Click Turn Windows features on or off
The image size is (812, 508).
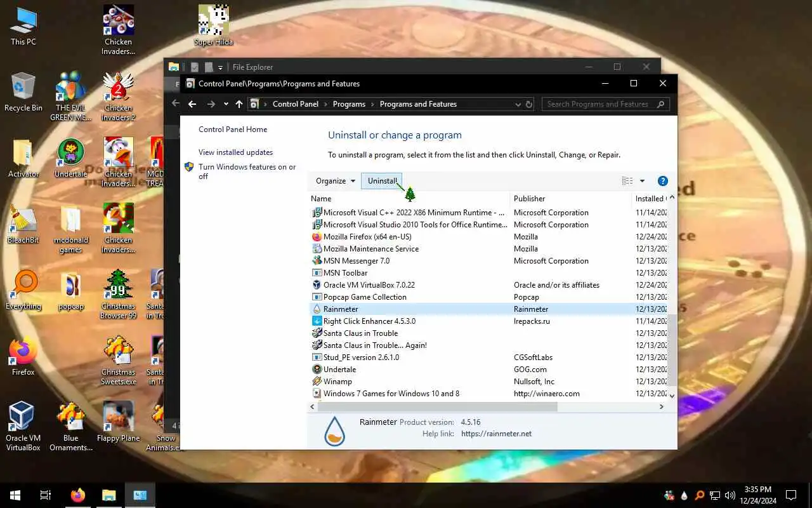point(247,171)
